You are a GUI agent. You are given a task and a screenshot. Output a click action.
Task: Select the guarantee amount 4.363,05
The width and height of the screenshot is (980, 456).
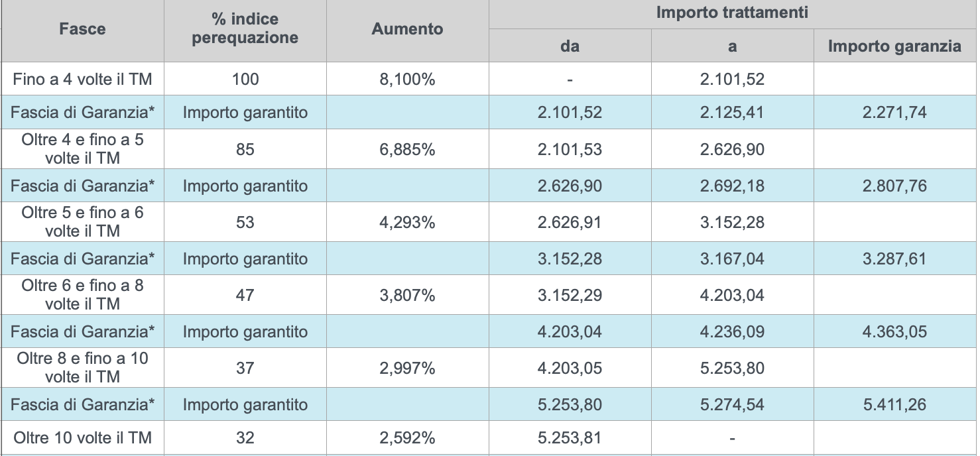coord(894,331)
